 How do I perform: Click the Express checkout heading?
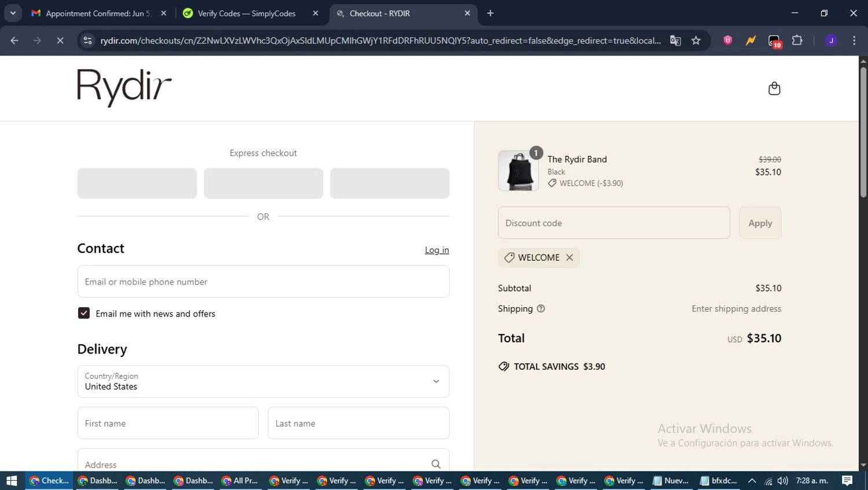point(263,153)
